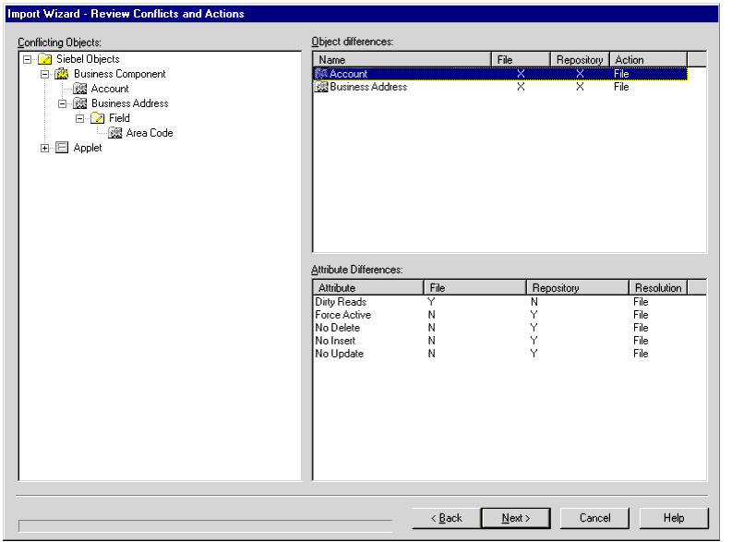This screenshot has height=542, width=756.
Task: Click the Resolution value for No Insert
Action: 641,341
